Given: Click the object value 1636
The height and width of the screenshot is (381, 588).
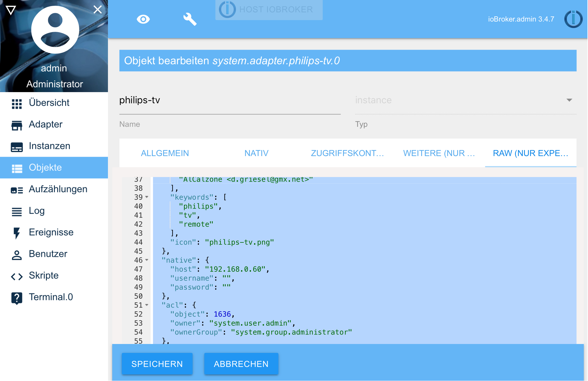Looking at the screenshot, I should (222, 314).
